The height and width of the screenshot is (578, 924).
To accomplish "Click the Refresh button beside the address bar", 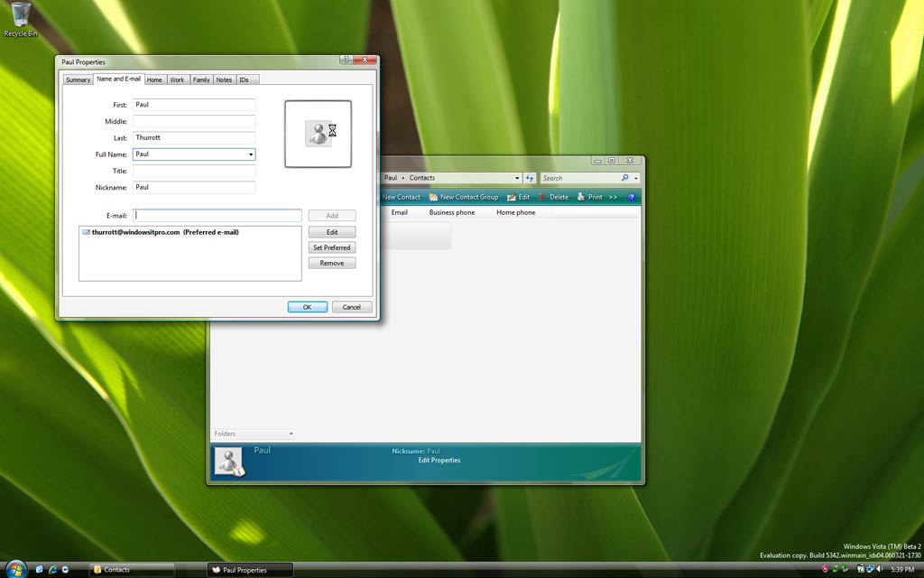I will coord(530,178).
